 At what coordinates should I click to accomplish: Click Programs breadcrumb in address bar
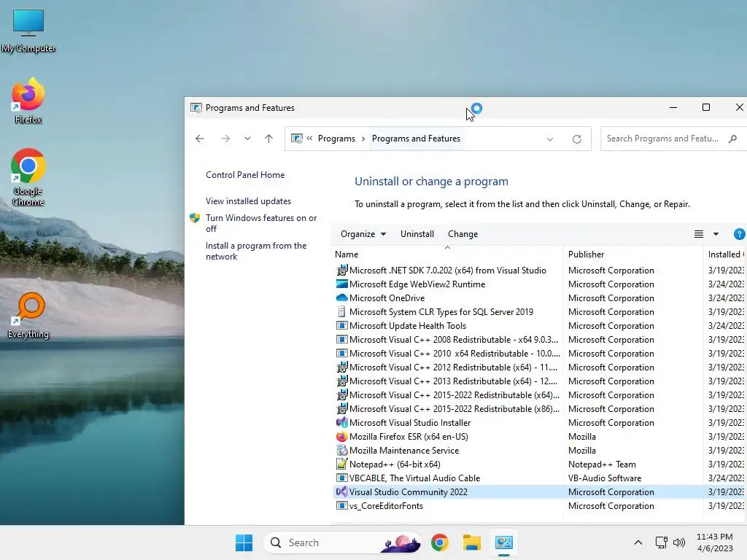[x=336, y=139]
